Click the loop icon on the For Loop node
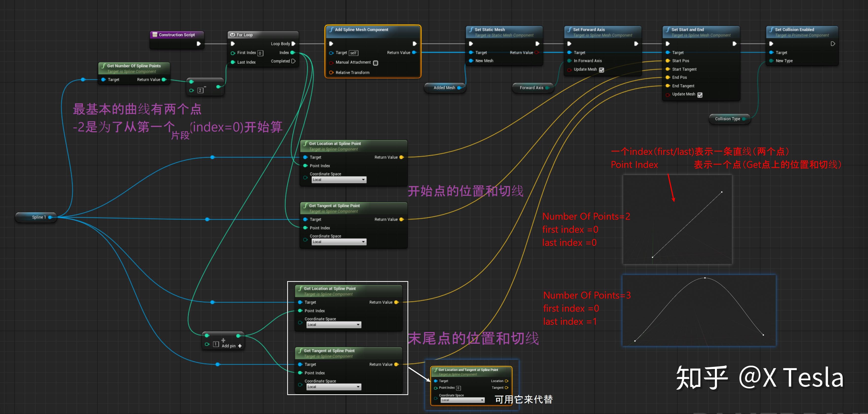The width and height of the screenshot is (868, 414). click(232, 35)
